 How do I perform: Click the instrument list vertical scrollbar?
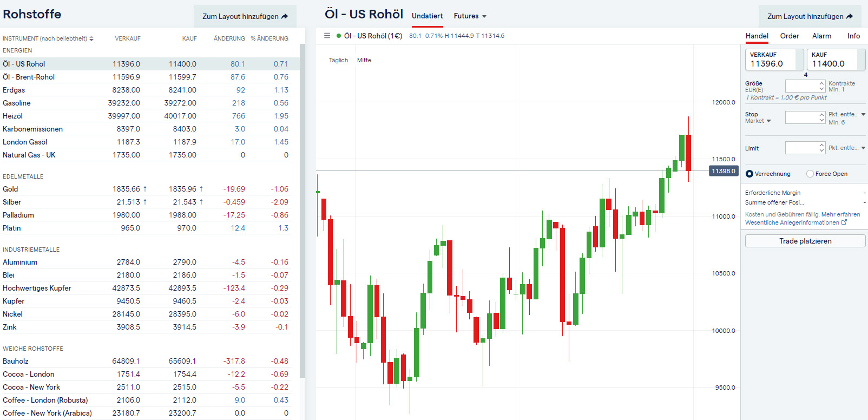tap(302, 211)
